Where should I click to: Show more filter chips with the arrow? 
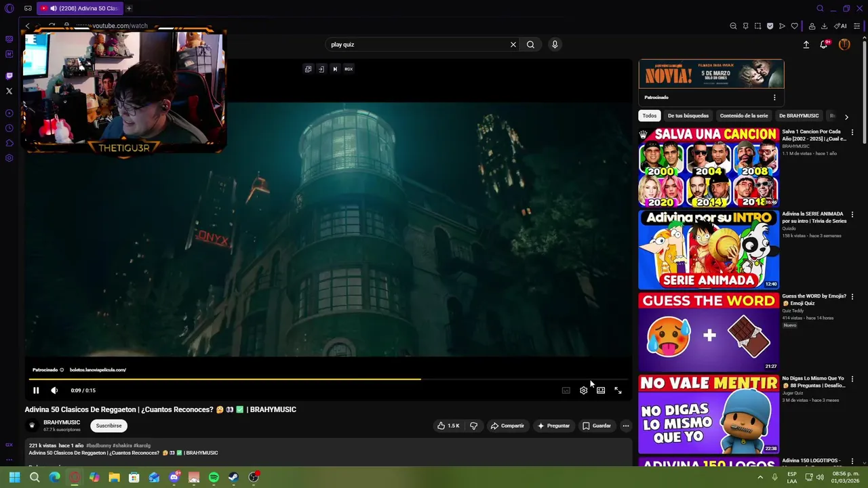coord(846,117)
